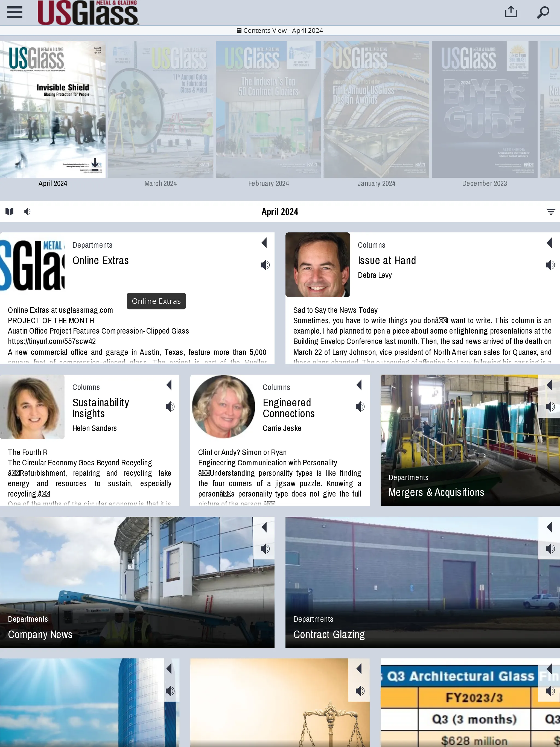Open the Online Extras article title
560x747 pixels.
tap(101, 260)
